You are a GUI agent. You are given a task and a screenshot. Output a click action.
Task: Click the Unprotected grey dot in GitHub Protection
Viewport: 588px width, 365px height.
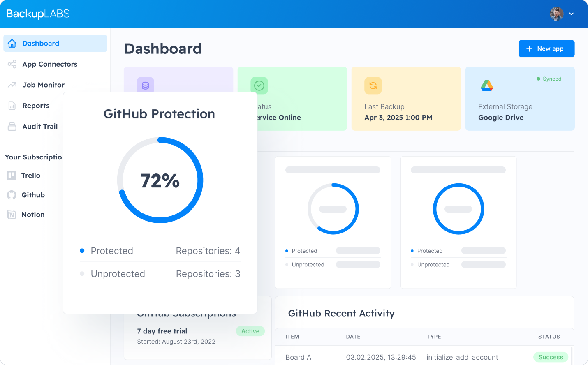coord(82,274)
